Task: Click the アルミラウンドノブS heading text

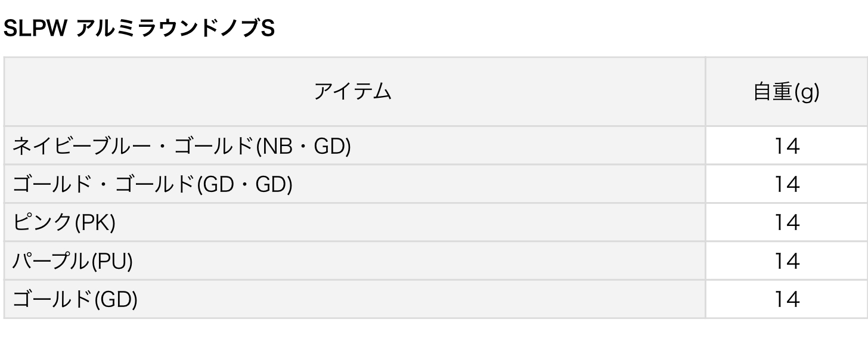Action: pos(175,29)
